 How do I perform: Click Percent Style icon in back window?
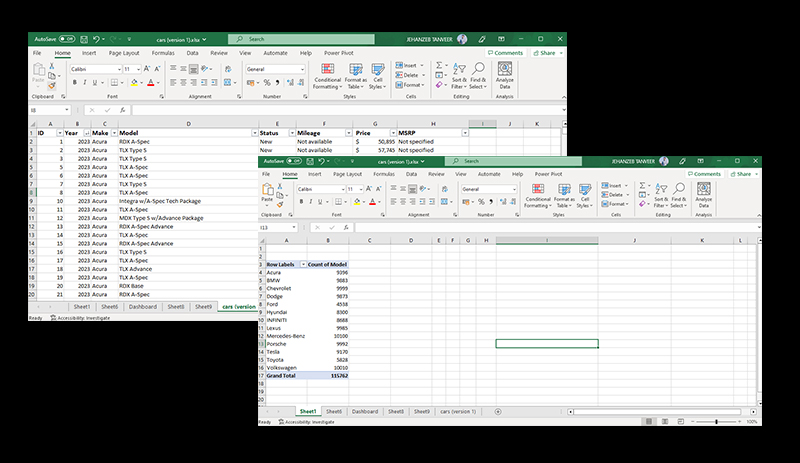tap(267, 82)
